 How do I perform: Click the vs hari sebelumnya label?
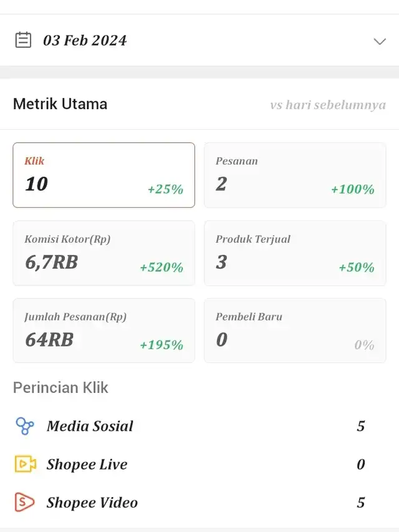[328, 105]
